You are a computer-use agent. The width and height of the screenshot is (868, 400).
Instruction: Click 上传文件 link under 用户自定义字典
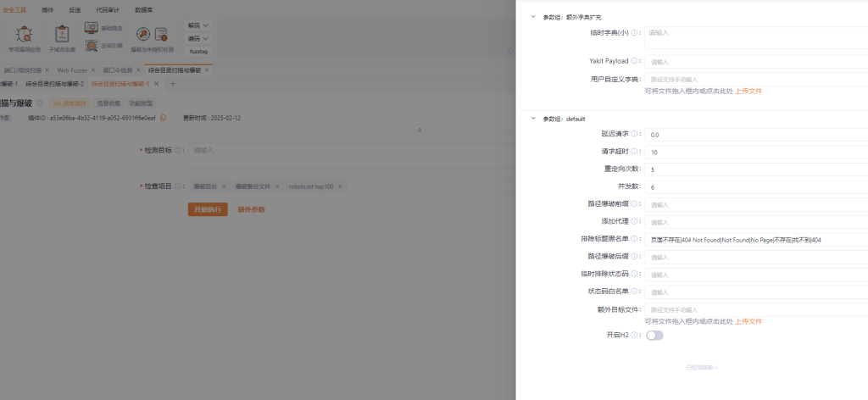748,91
